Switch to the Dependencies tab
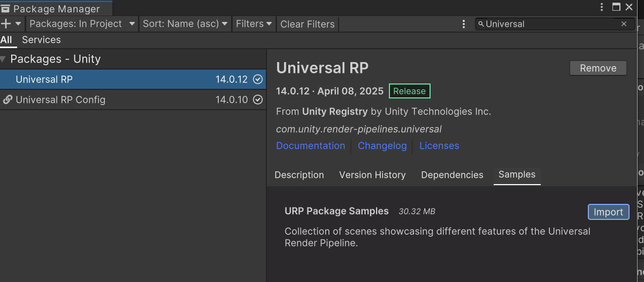Image resolution: width=644 pixels, height=282 pixels. pos(452,175)
